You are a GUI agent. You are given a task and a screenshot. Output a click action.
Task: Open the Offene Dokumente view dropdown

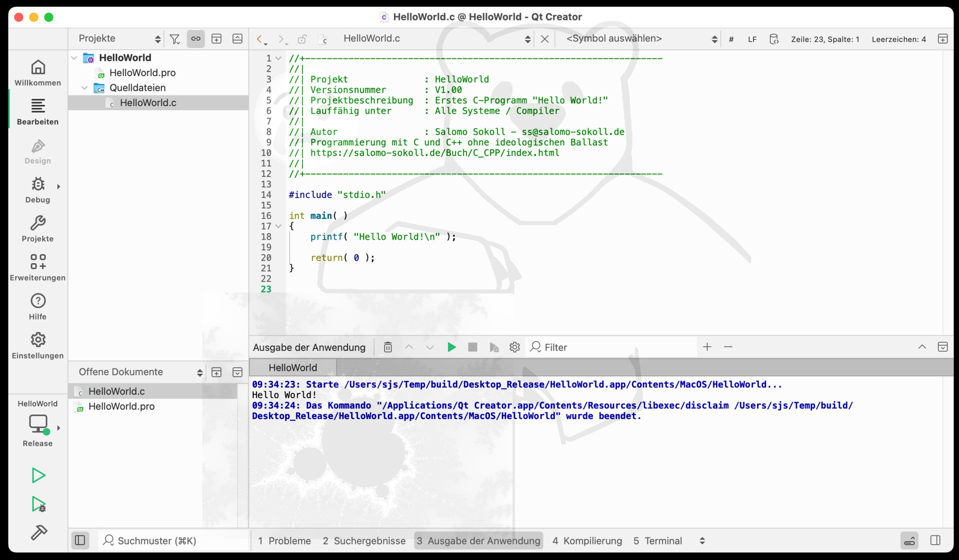141,372
